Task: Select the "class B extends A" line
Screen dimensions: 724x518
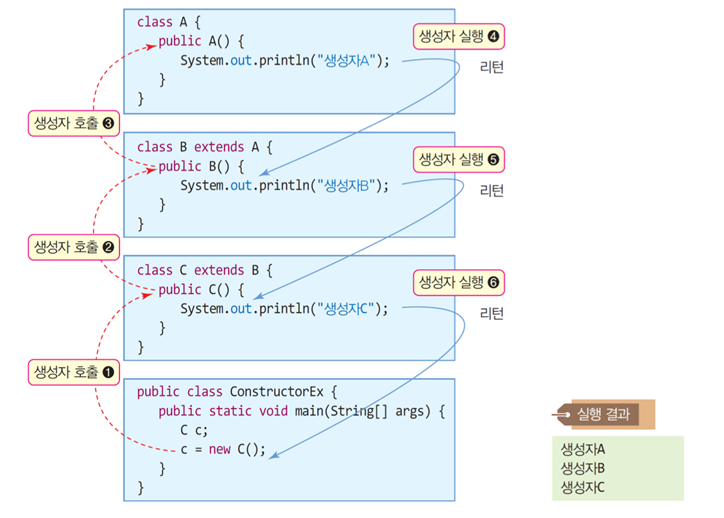Action: point(204,146)
